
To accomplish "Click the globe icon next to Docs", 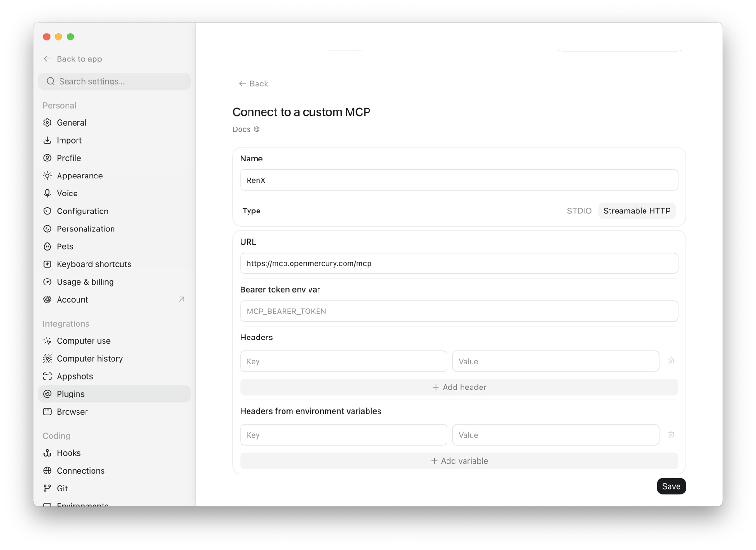I will (x=257, y=129).
